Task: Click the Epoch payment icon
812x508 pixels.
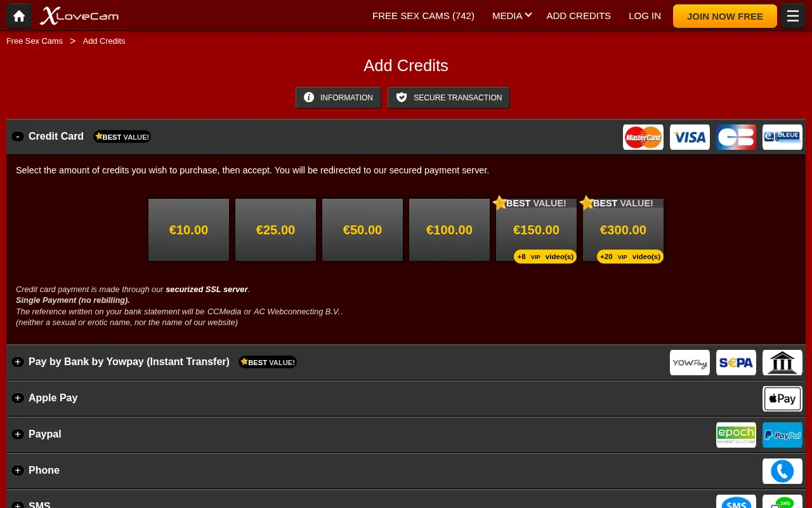Action: [736, 435]
